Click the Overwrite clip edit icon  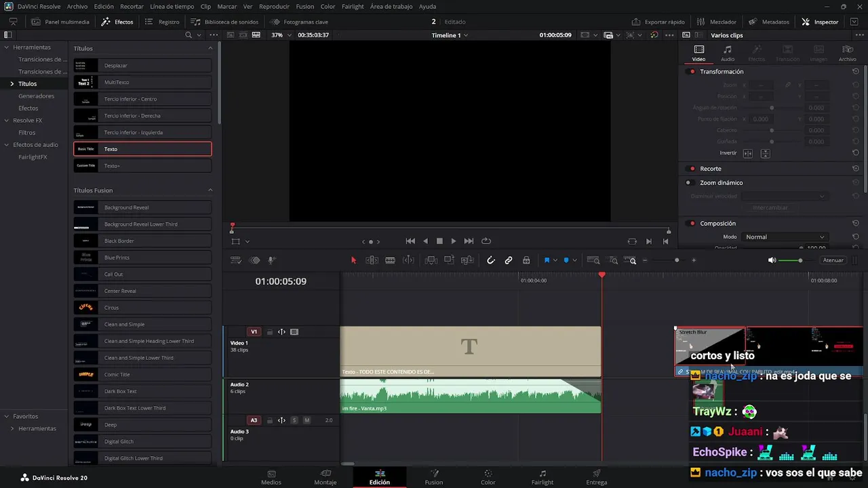[x=449, y=260]
